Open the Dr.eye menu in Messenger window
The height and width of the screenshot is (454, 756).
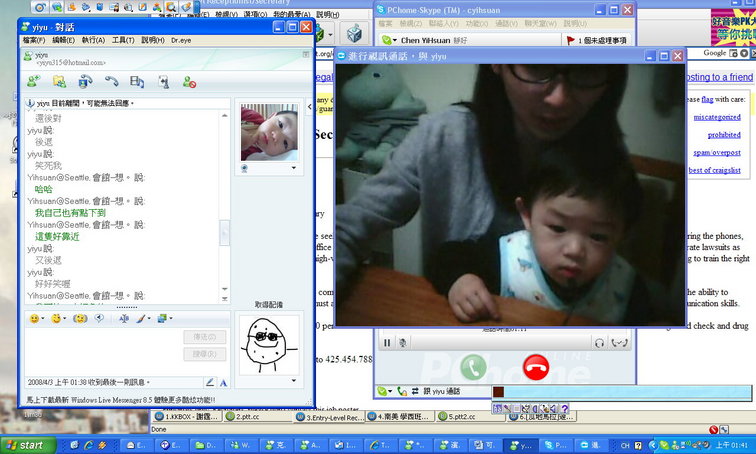[x=181, y=40]
